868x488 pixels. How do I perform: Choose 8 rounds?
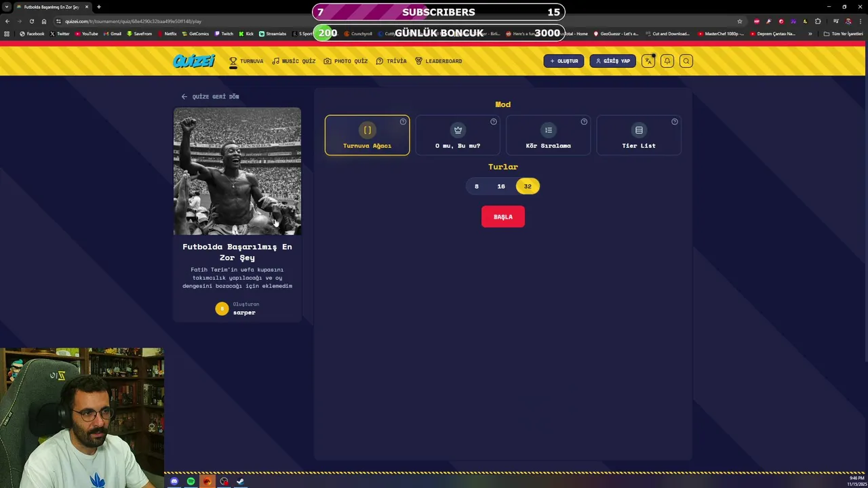pos(477,186)
